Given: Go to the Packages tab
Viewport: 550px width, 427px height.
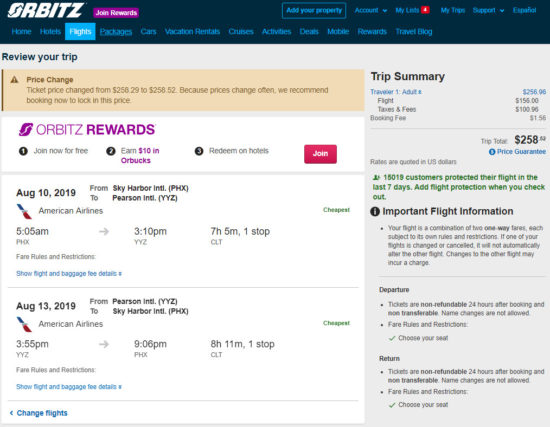Looking at the screenshot, I should pyautogui.click(x=116, y=32).
